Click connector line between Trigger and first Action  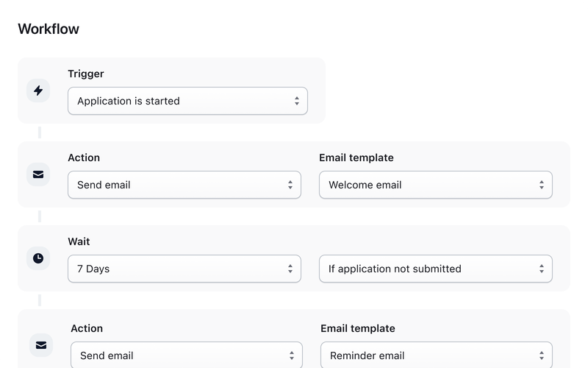tap(40, 132)
